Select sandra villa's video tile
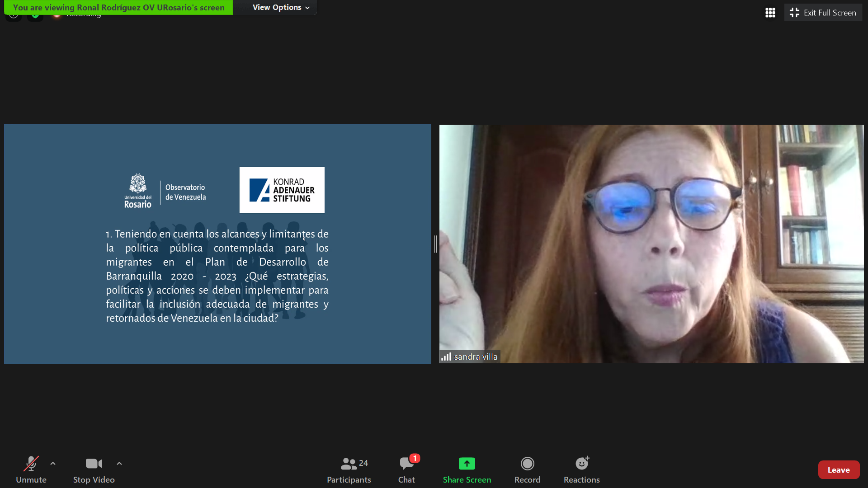Image resolution: width=868 pixels, height=488 pixels. (651, 244)
